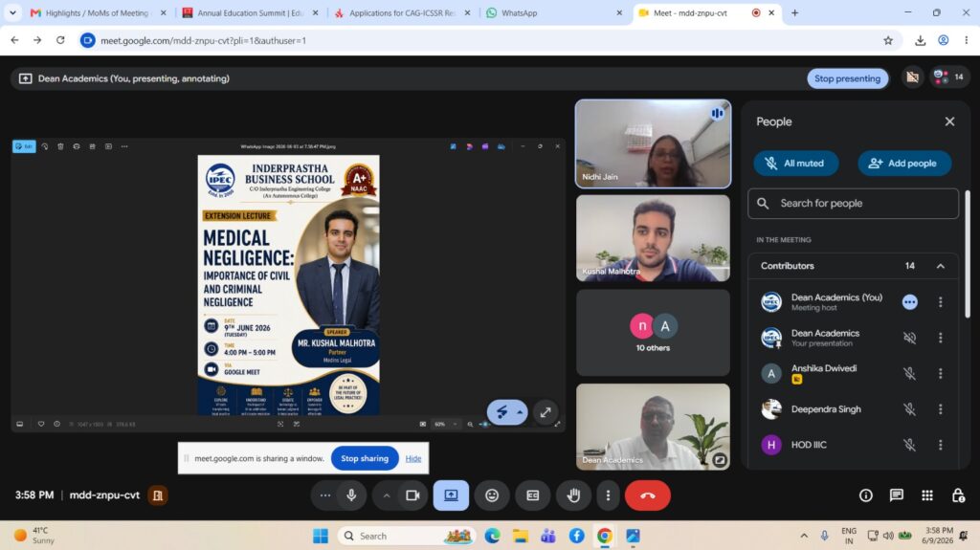Screen dimensions: 980x550
Task: Collapse the Contributors section chevron
Action: pos(940,266)
